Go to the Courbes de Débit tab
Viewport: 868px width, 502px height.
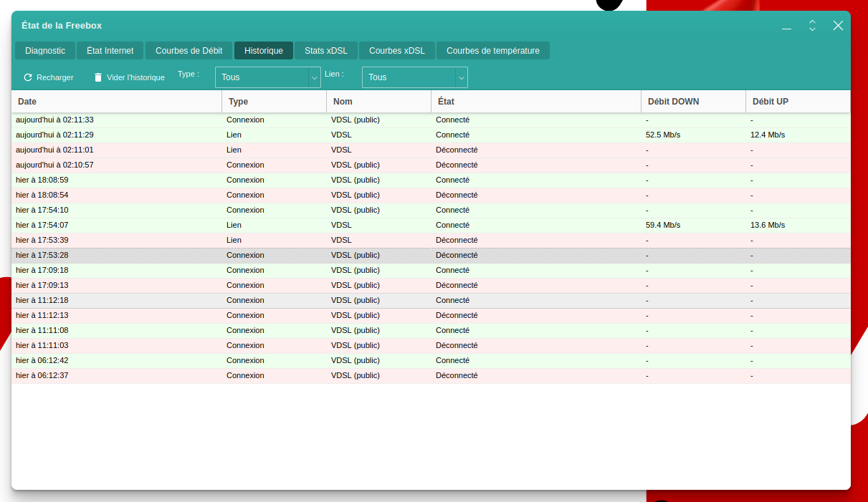(189, 51)
